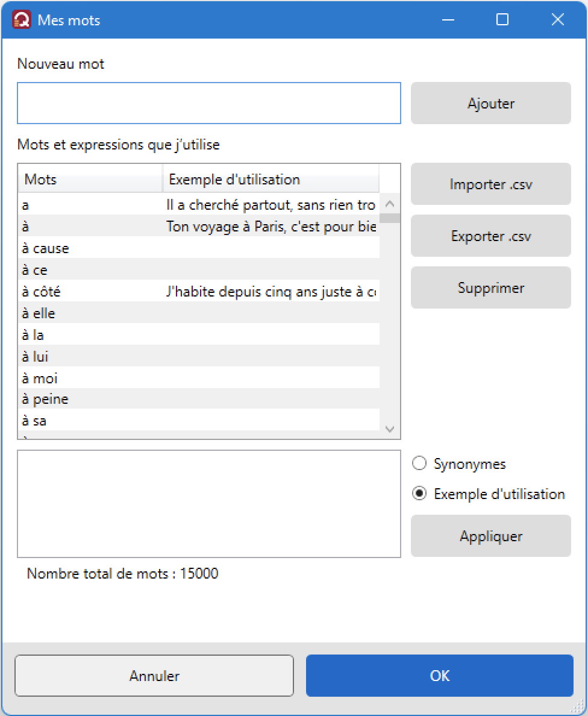Click the Mes mots app icon in title bar
Screen dimensions: 588x716
coord(22,20)
